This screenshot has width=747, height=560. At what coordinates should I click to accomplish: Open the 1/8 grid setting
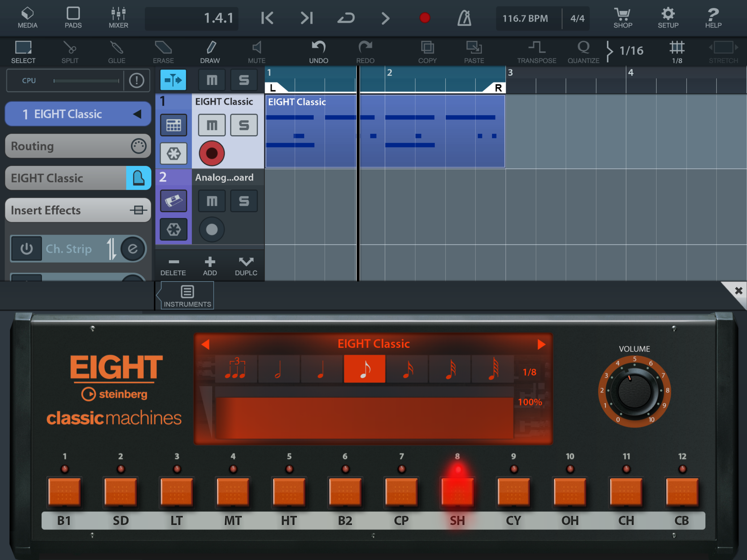pyautogui.click(x=677, y=52)
